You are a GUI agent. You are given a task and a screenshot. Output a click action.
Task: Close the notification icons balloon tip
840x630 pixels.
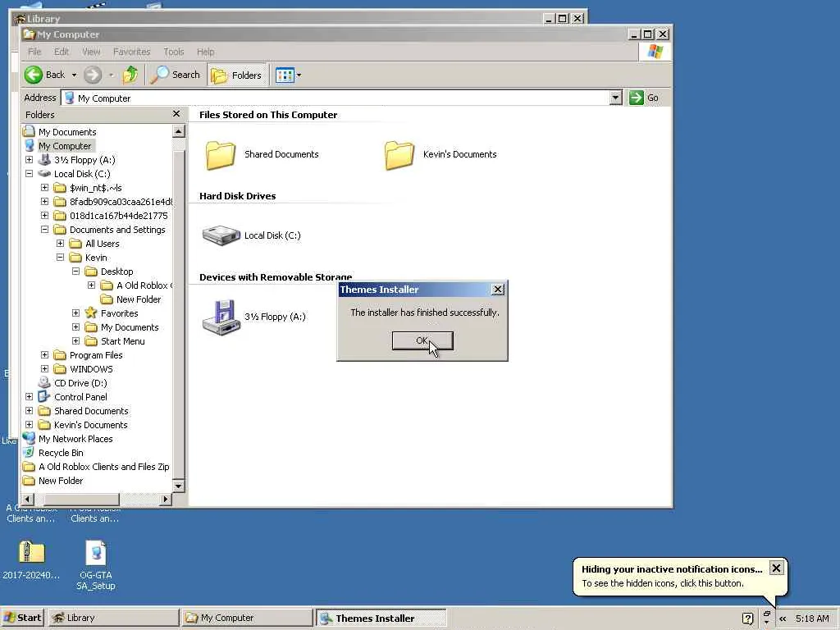776,568
